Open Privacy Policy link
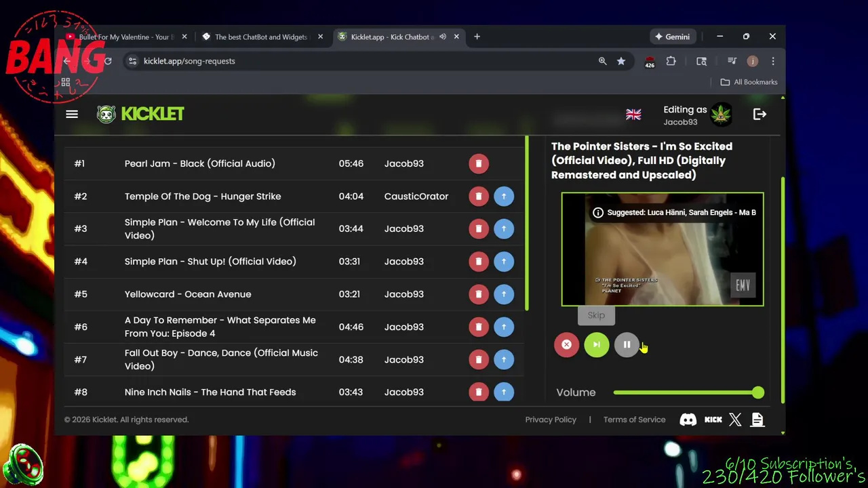The width and height of the screenshot is (868, 488). [x=551, y=420]
